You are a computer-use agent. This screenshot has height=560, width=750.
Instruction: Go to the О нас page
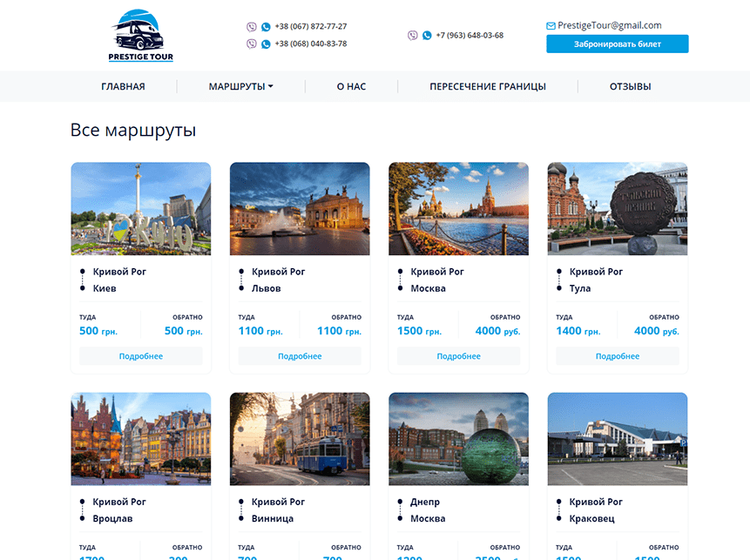point(351,86)
